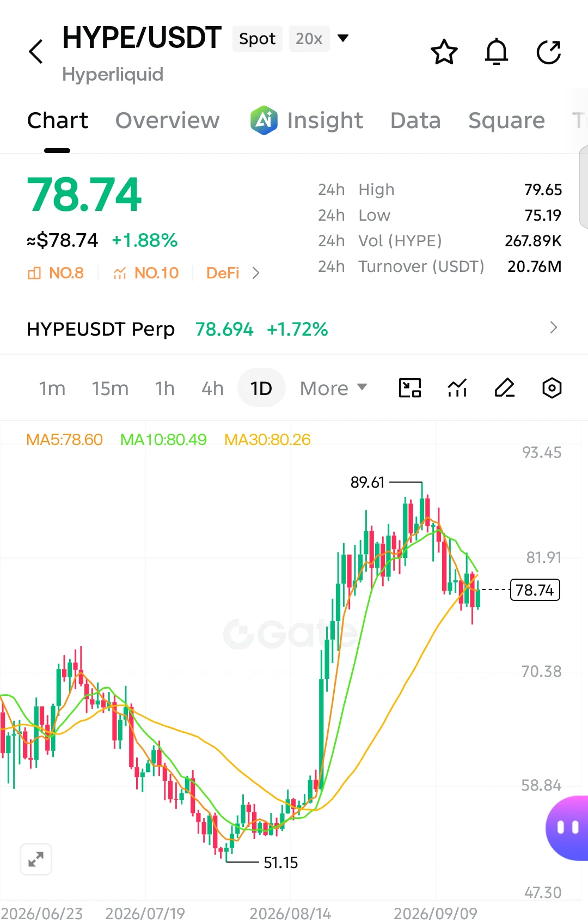
Task: Tap the MA10:80.49 indicator label
Action: tap(163, 440)
